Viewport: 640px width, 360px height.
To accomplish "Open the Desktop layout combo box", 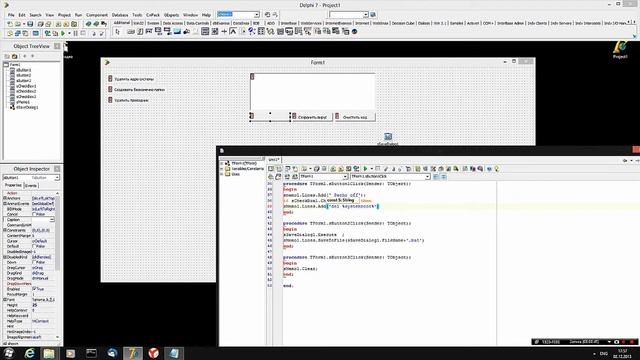I will click(x=256, y=15).
